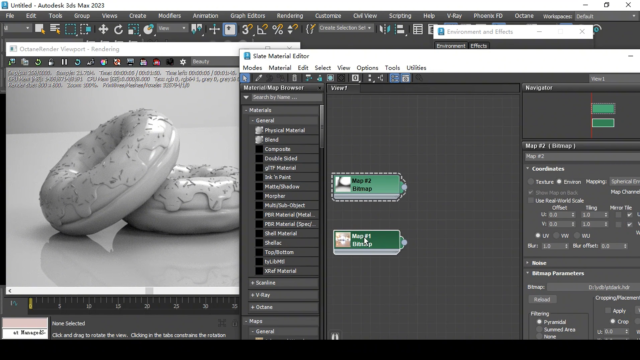Collapse the Maps section in browser
This screenshot has height=360, width=640.
pos(246,321)
